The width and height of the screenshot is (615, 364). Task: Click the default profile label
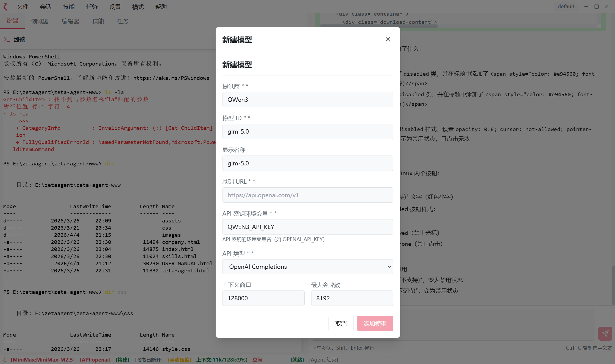(x=566, y=7)
